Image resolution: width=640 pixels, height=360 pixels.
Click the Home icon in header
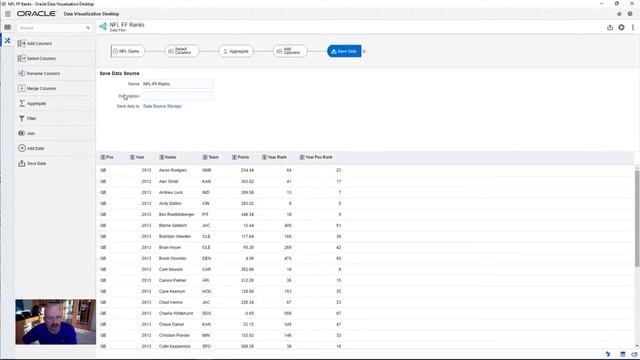click(619, 14)
